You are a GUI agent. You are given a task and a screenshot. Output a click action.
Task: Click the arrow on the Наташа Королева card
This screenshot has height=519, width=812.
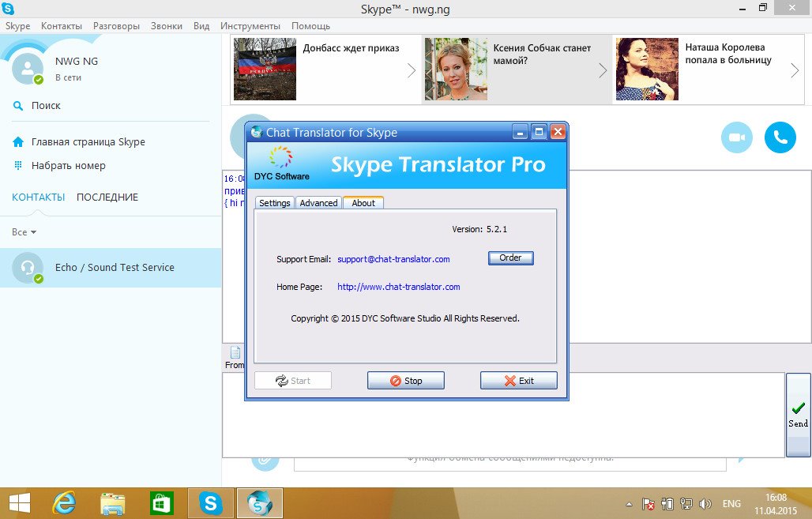[x=795, y=70]
